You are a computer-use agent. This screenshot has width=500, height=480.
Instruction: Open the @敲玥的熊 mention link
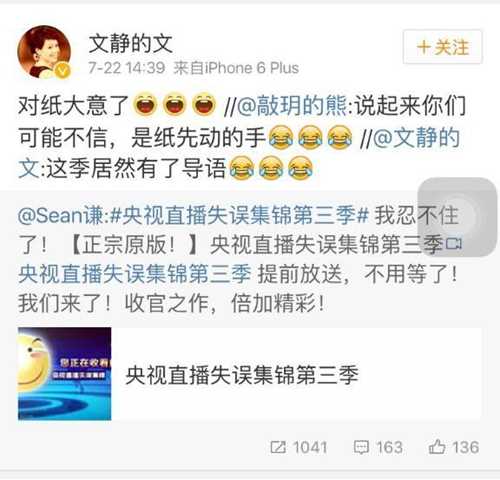coord(291,105)
